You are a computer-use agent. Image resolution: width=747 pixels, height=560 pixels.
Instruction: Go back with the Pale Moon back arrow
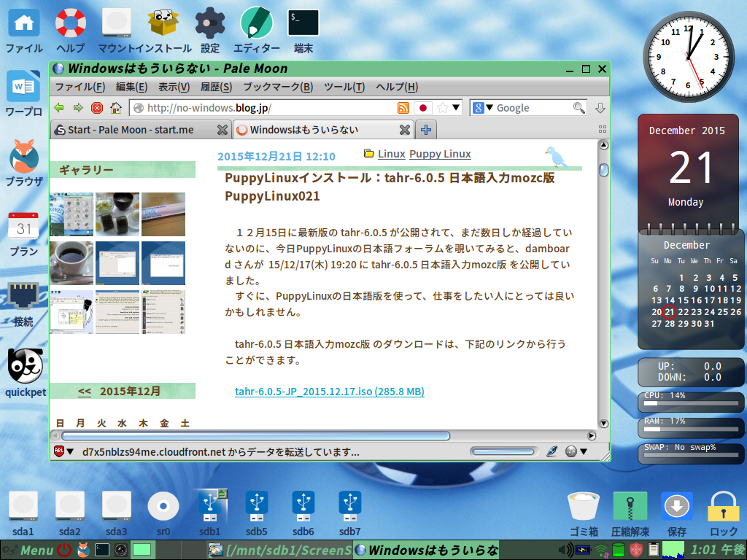(x=59, y=108)
